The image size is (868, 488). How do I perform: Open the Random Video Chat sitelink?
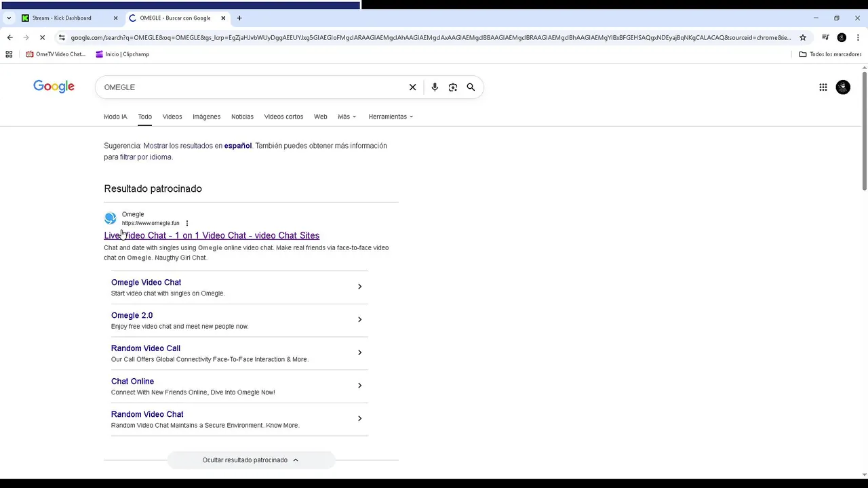147,414
